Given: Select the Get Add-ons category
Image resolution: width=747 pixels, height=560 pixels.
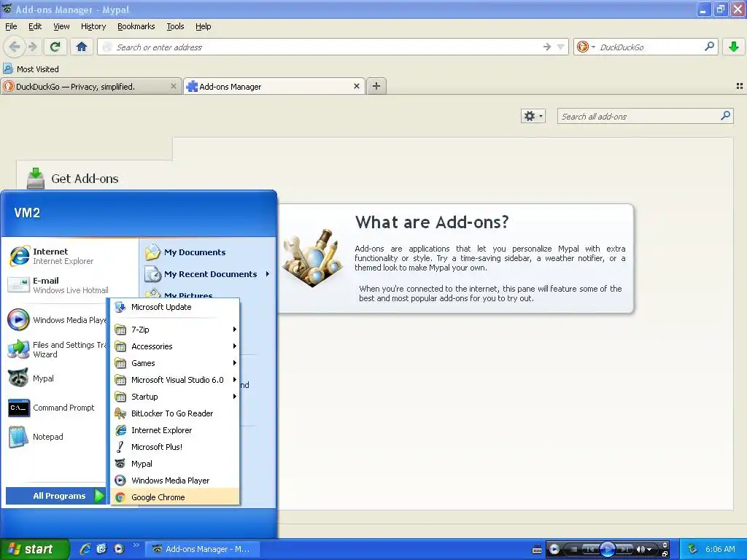Looking at the screenshot, I should (x=94, y=178).
